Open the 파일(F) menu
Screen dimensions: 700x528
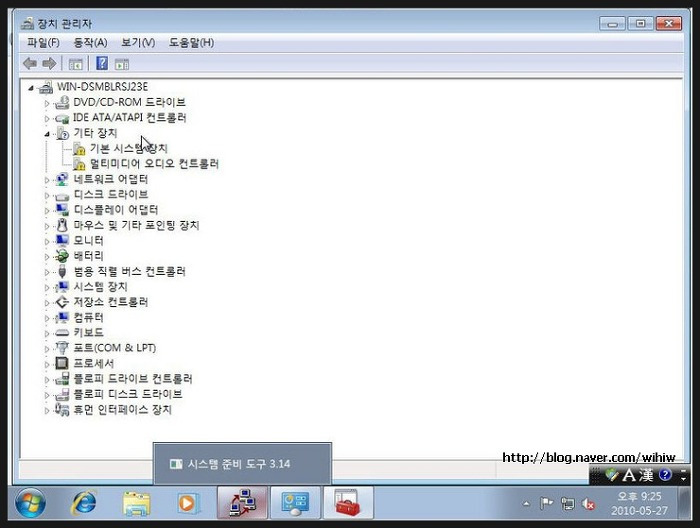[43, 43]
